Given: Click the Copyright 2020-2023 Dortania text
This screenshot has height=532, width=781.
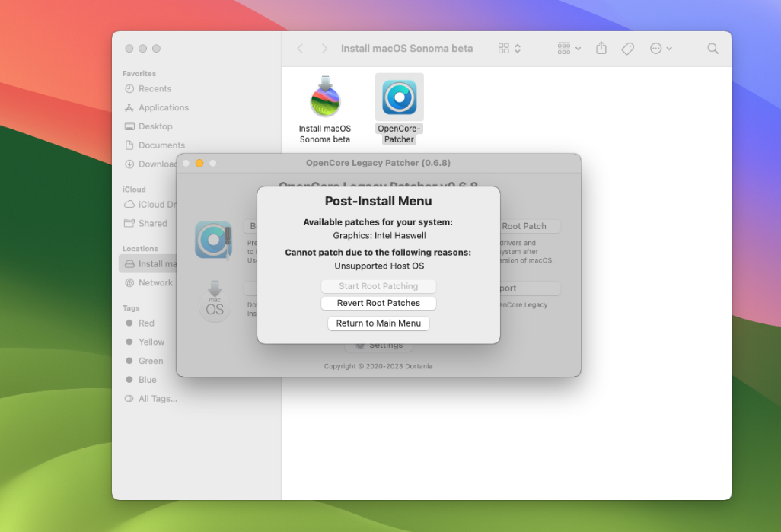Looking at the screenshot, I should tap(378, 366).
